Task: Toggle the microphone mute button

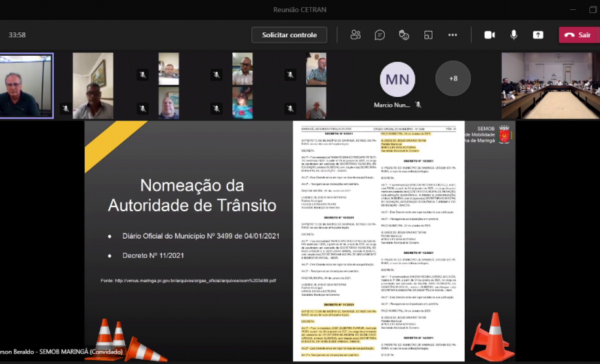Action: click(x=514, y=35)
